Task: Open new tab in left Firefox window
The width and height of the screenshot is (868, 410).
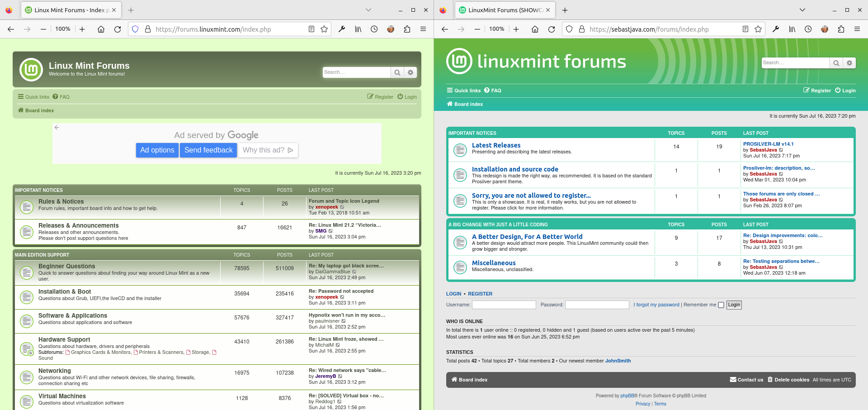Action: [131, 10]
